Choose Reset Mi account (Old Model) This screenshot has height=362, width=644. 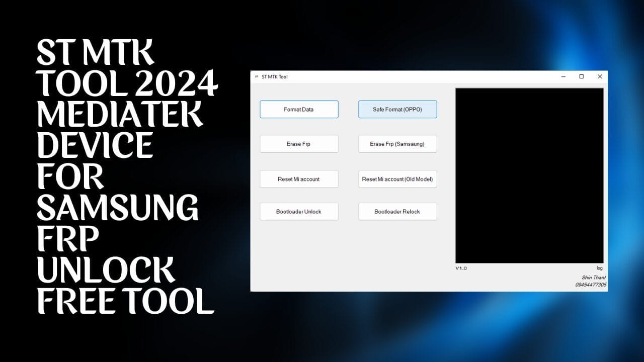click(x=397, y=179)
